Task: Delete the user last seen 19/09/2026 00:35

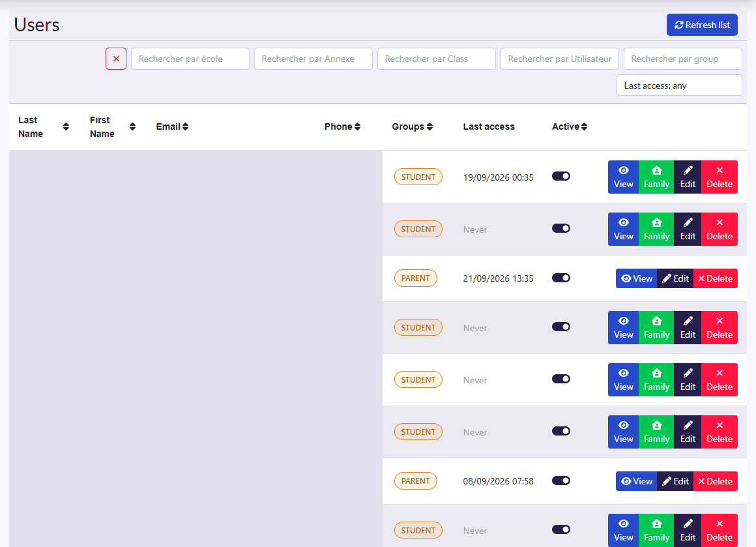Action: (x=720, y=177)
